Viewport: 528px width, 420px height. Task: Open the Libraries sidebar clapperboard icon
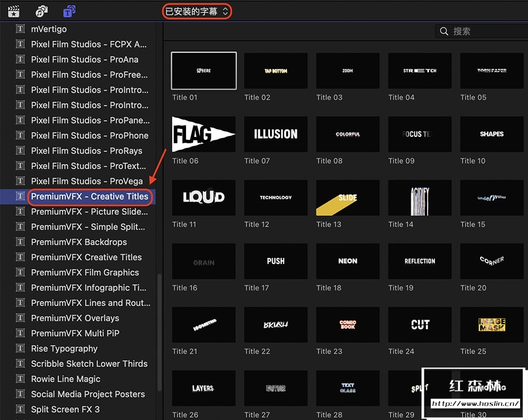point(14,11)
